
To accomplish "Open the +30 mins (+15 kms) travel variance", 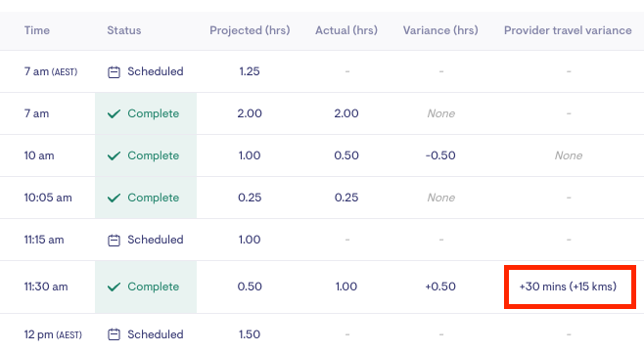I will 568,287.
